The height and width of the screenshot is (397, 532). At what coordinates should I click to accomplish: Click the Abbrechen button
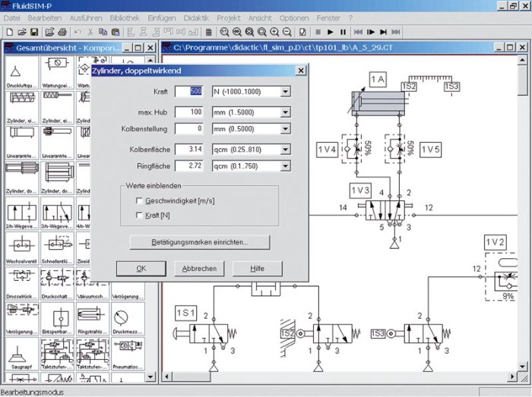click(199, 268)
